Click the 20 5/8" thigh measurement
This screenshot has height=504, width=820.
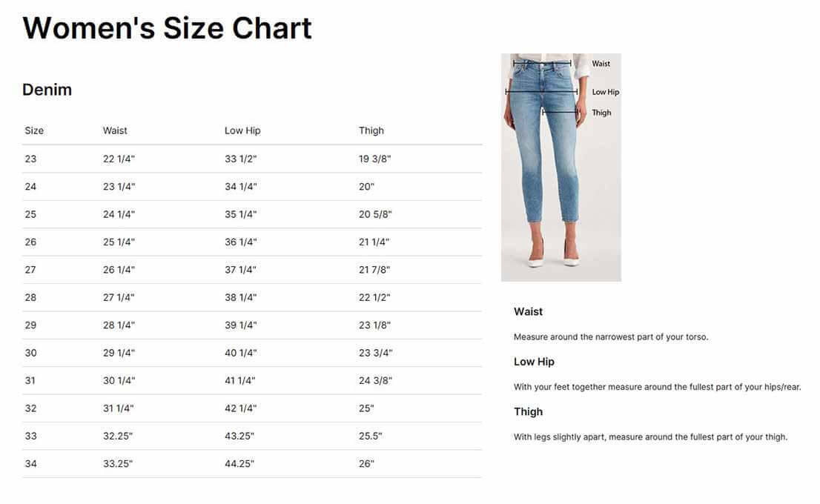[x=375, y=214]
